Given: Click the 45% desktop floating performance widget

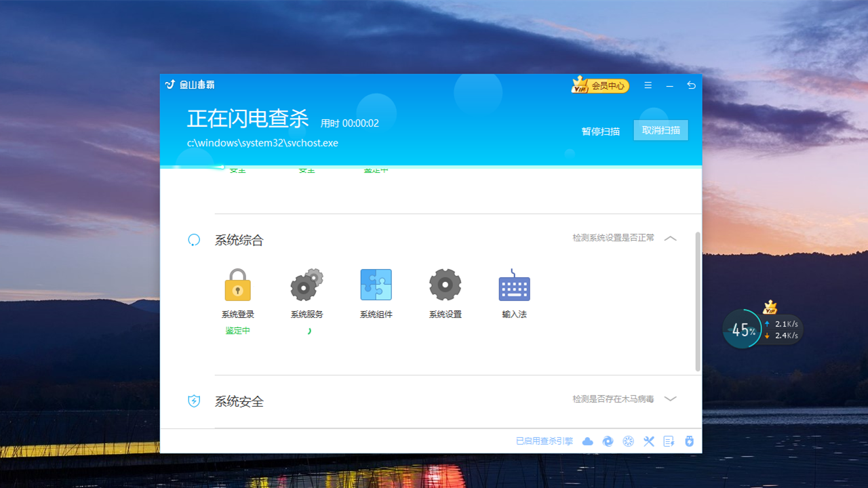Looking at the screenshot, I should (743, 329).
